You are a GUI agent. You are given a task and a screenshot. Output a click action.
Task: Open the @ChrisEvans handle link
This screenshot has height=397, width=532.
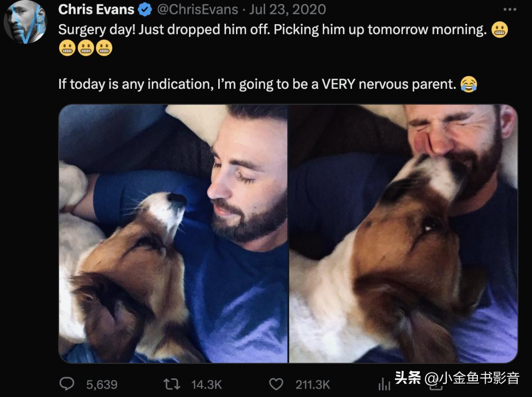(x=197, y=9)
